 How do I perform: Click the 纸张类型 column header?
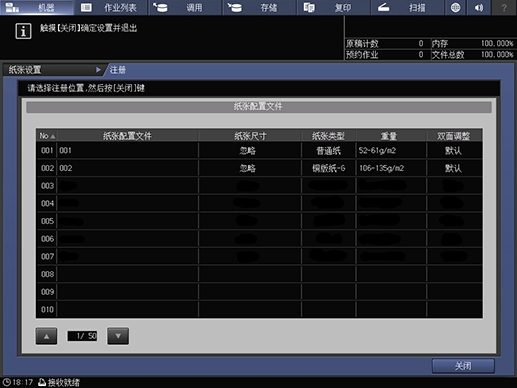(x=329, y=136)
